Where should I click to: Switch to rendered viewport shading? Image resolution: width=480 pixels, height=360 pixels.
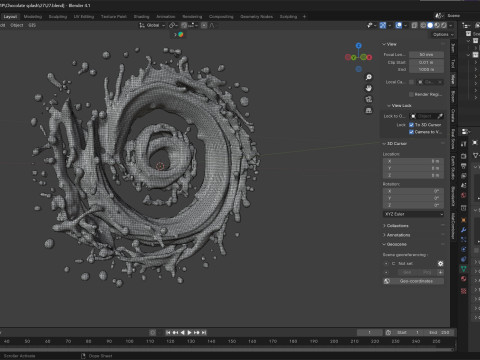443,25
